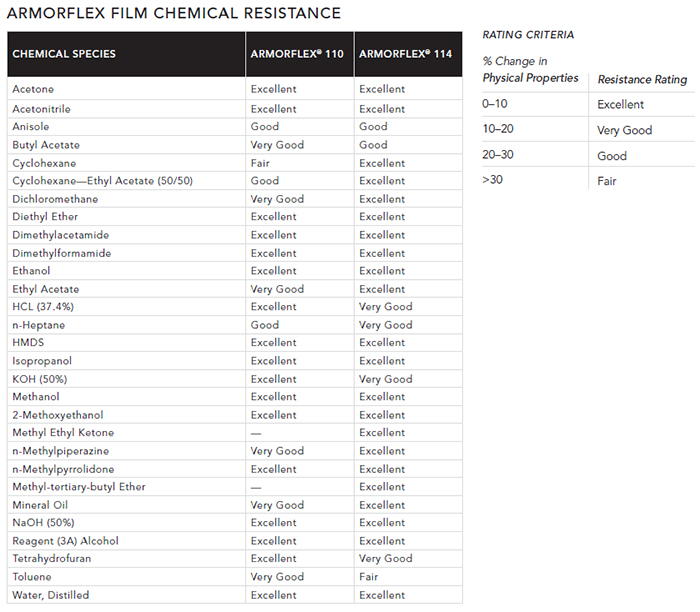Click the ARMORFLEX FILM CHEMICAL RESISTANCE title
This screenshot has height=612, width=700.
pos(173,13)
